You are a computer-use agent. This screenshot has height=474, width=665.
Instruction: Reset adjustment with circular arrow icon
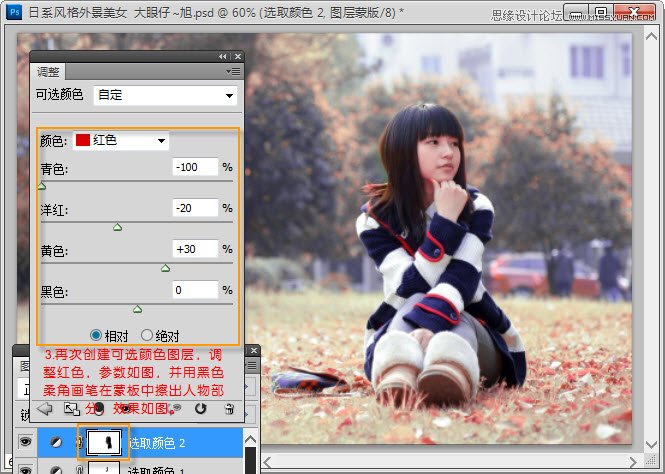(x=201, y=409)
